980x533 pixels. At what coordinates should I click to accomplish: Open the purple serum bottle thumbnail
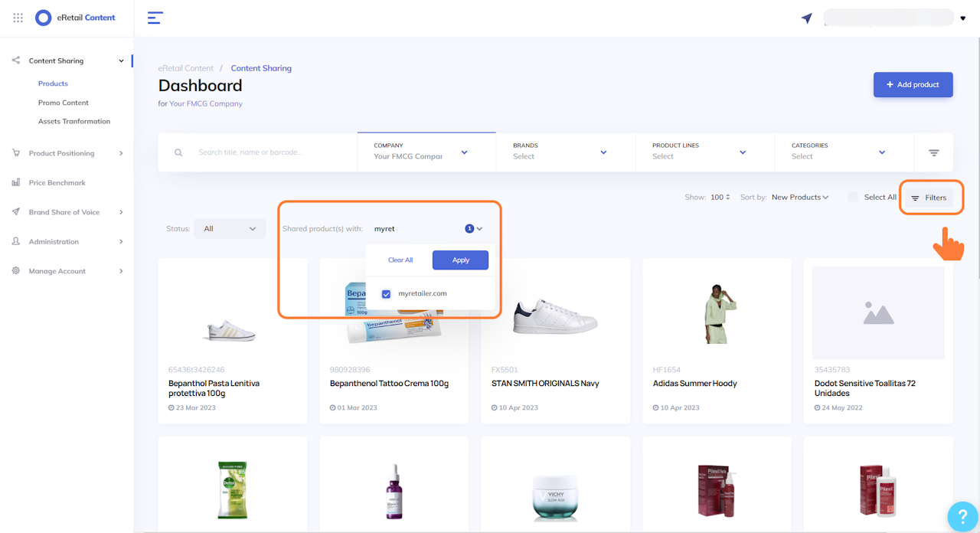(394, 491)
